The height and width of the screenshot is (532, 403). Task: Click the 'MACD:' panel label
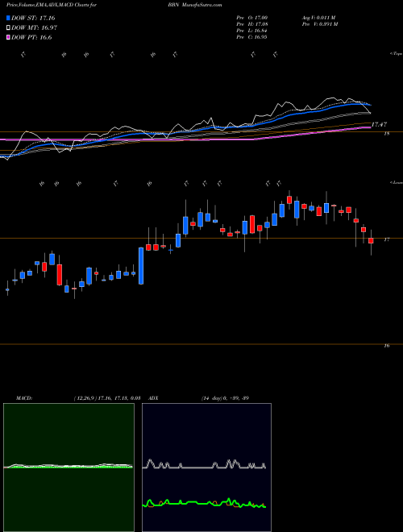click(24, 398)
